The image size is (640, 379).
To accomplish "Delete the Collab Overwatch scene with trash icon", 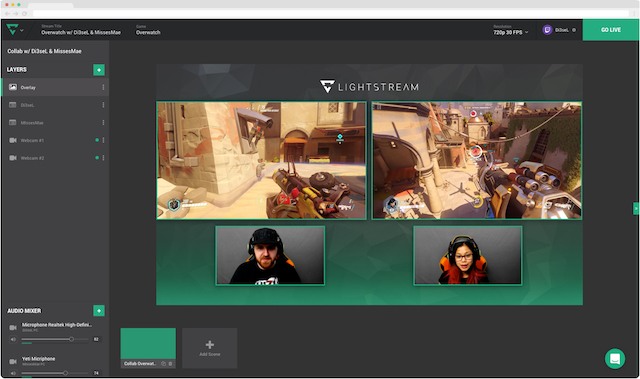I will click(171, 363).
